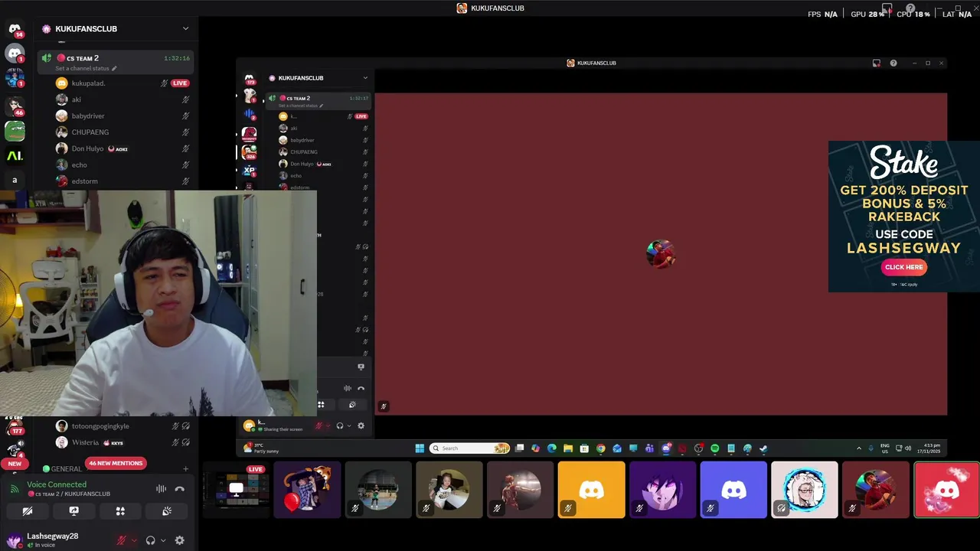The height and width of the screenshot is (551, 980).
Task: Unmute microphone for Lashsegway28
Action: 121,540
